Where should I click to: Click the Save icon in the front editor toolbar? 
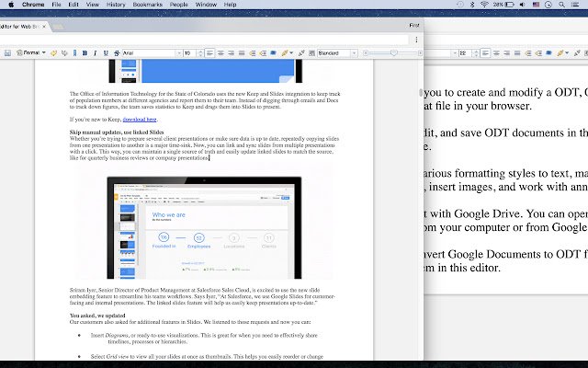click(7, 53)
